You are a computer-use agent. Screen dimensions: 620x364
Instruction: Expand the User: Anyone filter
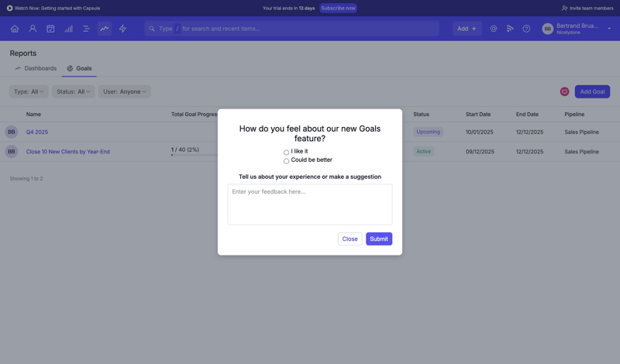pyautogui.click(x=125, y=91)
